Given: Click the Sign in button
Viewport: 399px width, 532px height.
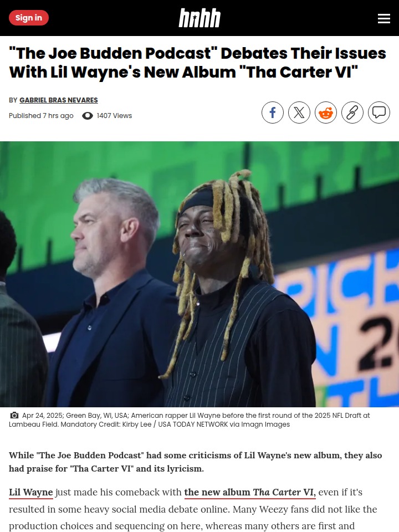Looking at the screenshot, I should point(29,18).
